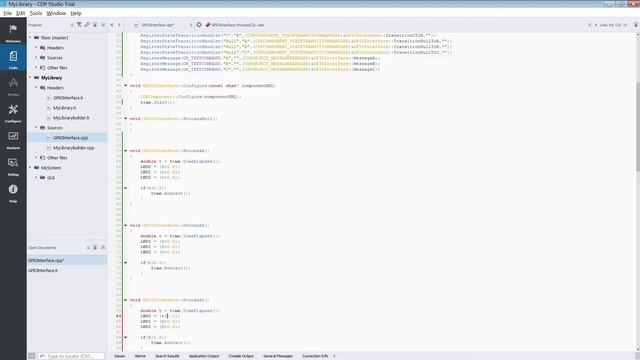
Task: Open the Edit menu
Action: coord(20,13)
